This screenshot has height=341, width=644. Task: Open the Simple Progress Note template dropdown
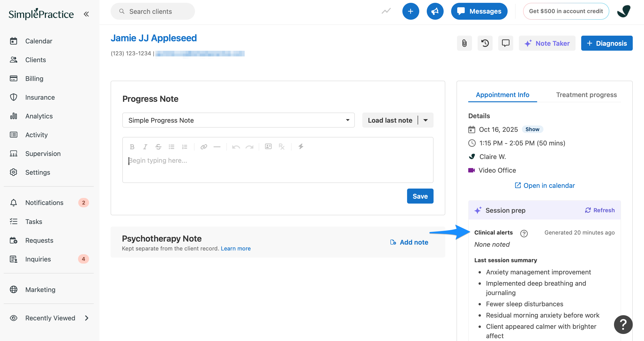238,120
